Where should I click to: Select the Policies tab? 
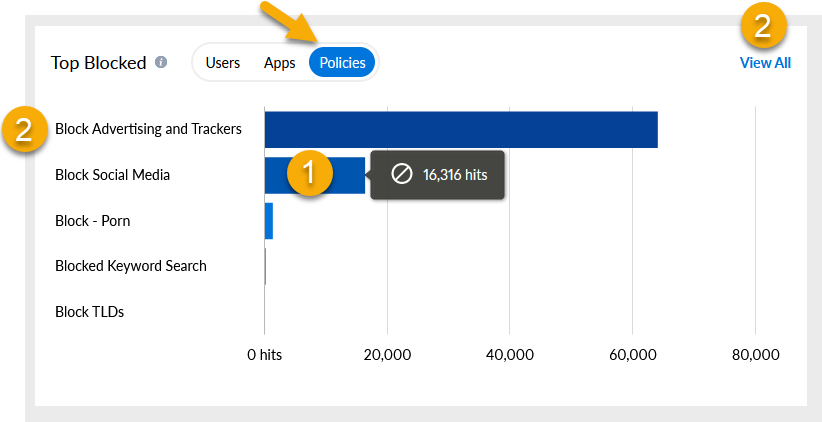click(342, 62)
